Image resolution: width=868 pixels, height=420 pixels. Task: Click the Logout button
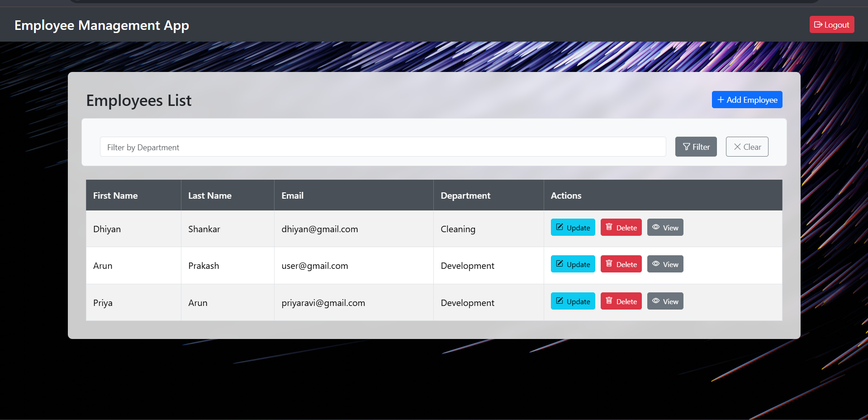[x=831, y=24]
